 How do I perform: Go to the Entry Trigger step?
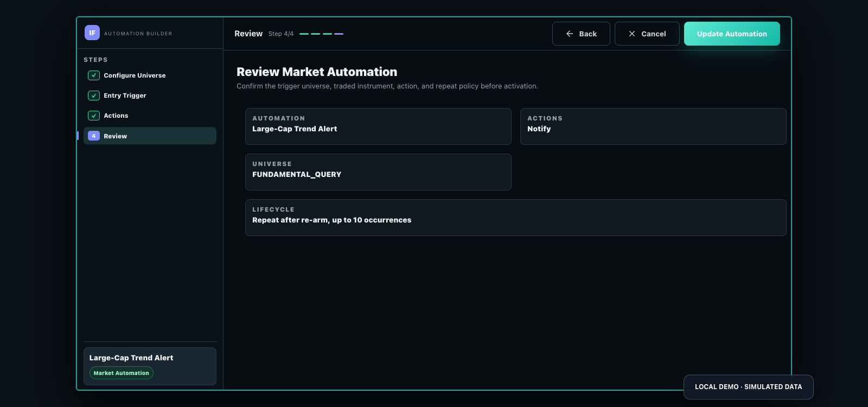click(150, 96)
